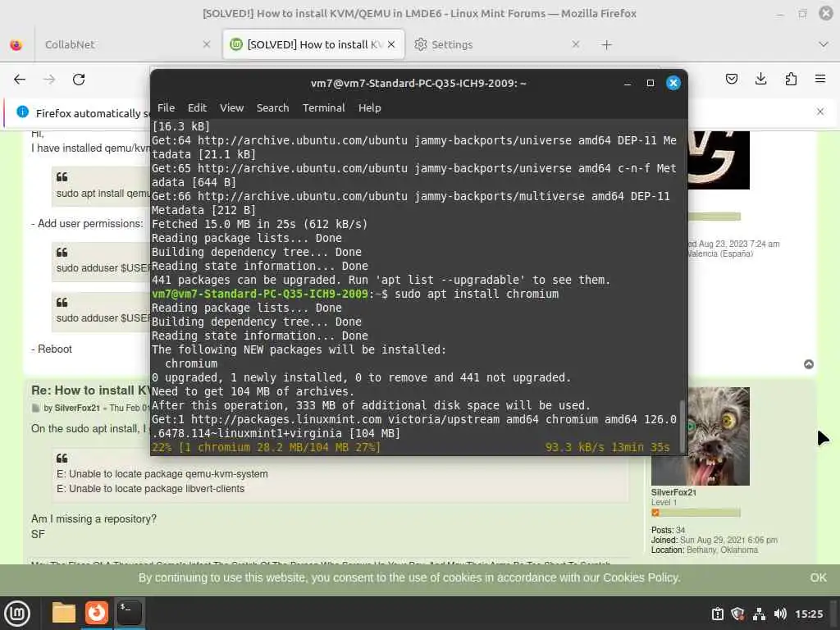
Task: Click the '- Reboot' forum text
Action: 52,349
